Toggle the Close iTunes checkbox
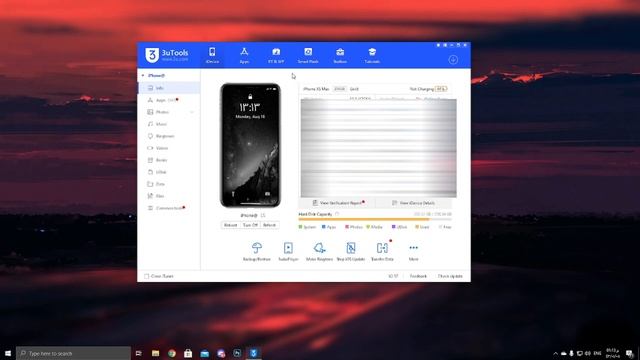Viewport: 640px width, 360px height. (x=147, y=276)
